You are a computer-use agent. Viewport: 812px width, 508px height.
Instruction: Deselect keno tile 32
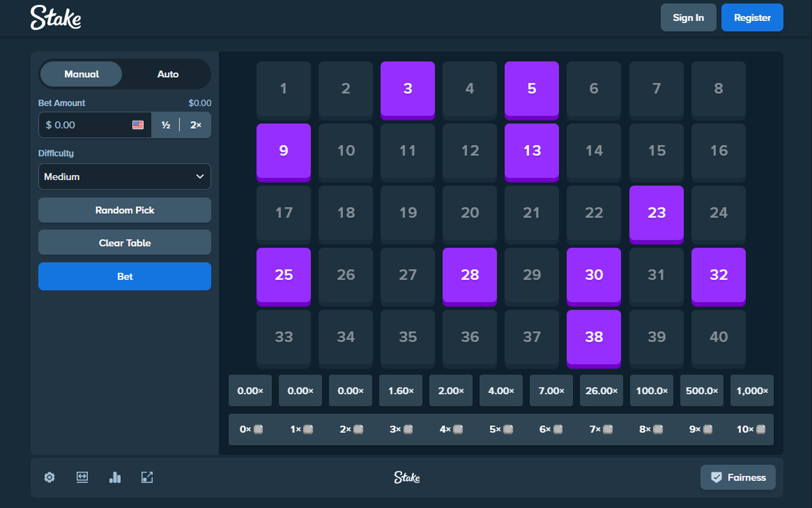click(x=719, y=276)
